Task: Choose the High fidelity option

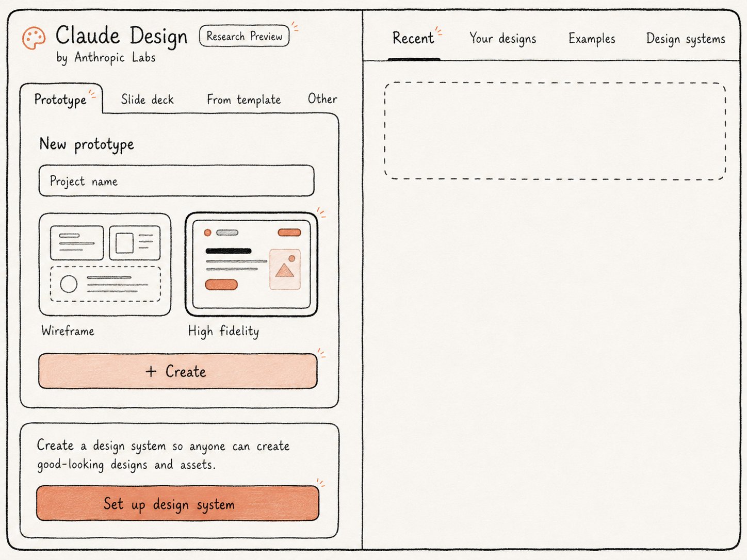Action: point(251,264)
